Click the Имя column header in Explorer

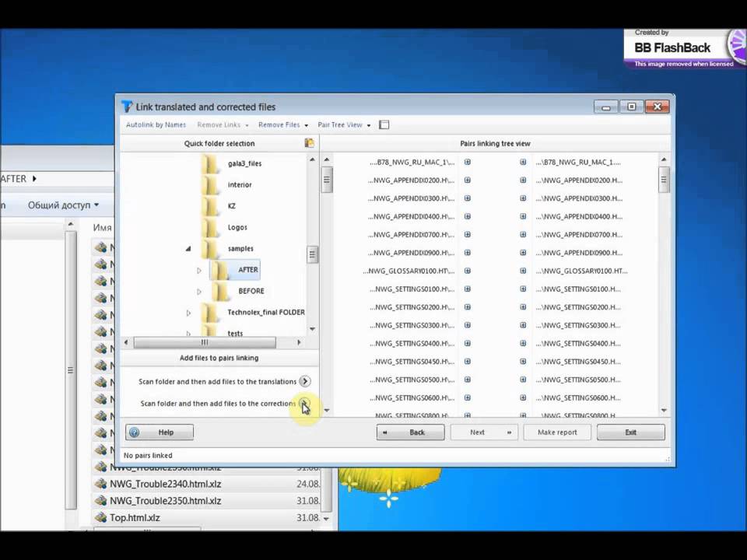point(102,228)
